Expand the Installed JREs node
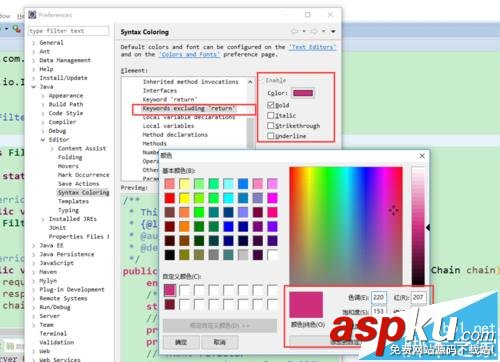The image size is (500, 362). click(43, 219)
